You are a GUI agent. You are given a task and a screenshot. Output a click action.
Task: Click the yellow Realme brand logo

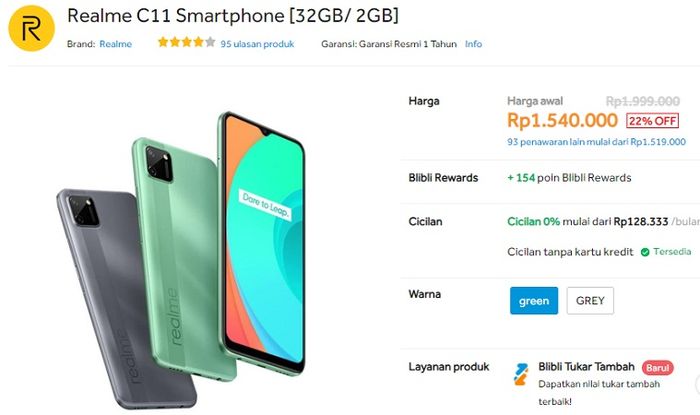(31, 28)
